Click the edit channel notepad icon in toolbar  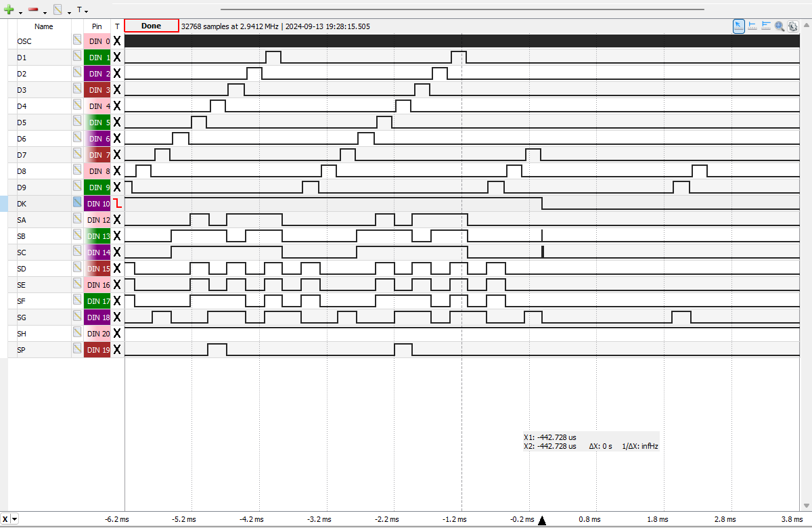(x=58, y=9)
